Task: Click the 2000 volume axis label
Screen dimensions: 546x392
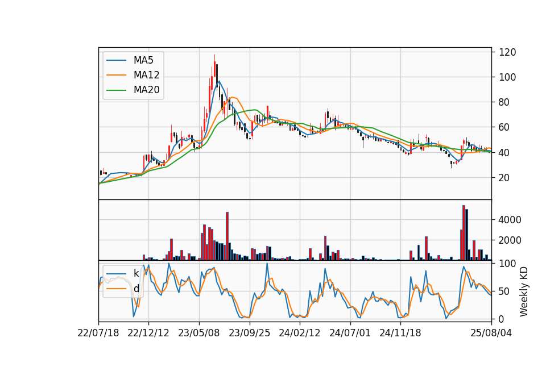Action: pyautogui.click(x=510, y=240)
